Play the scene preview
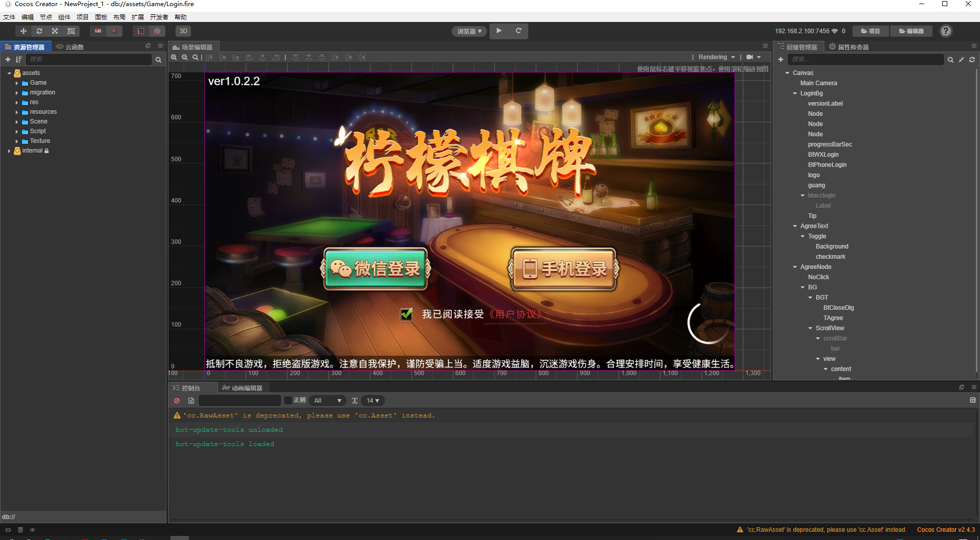This screenshot has width=980, height=540. [499, 31]
